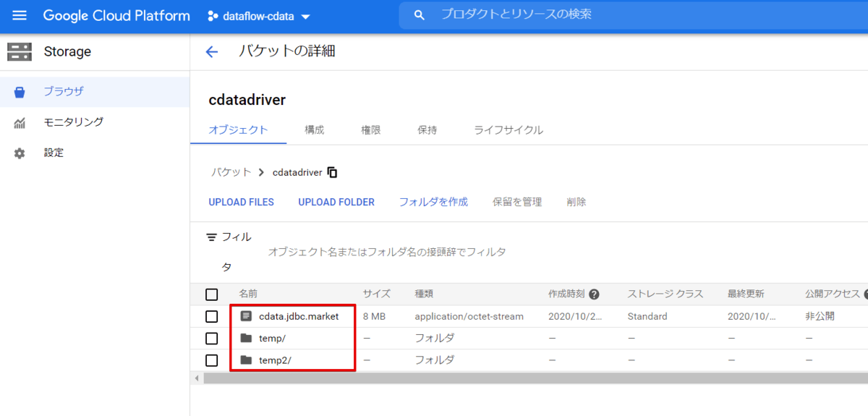This screenshot has height=416, width=868.
Task: Open the cdata.jdbc.market object link
Action: (299, 316)
